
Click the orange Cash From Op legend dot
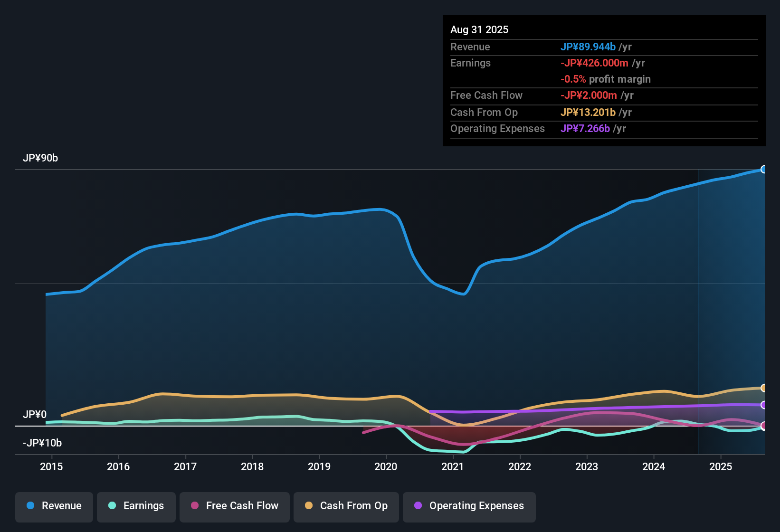(308, 506)
